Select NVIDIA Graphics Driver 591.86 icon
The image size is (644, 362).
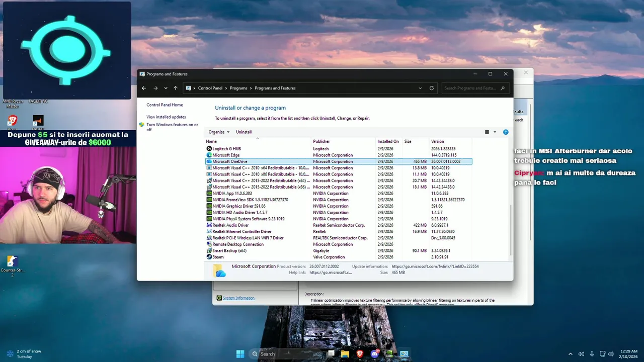209,206
